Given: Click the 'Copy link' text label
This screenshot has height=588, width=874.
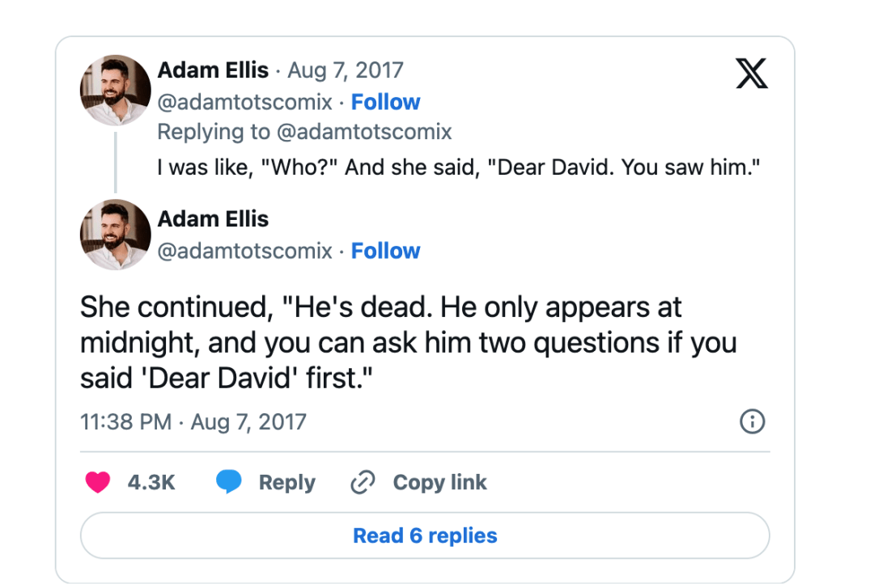Looking at the screenshot, I should 439,483.
